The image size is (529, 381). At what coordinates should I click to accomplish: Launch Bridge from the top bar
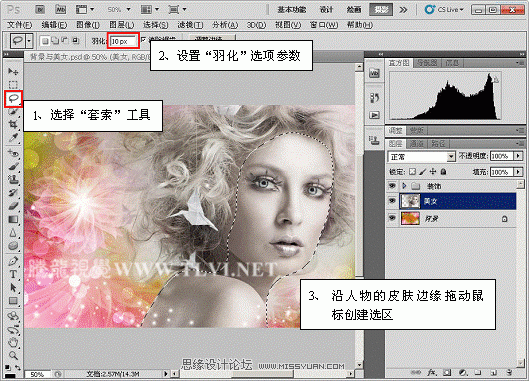coord(40,9)
